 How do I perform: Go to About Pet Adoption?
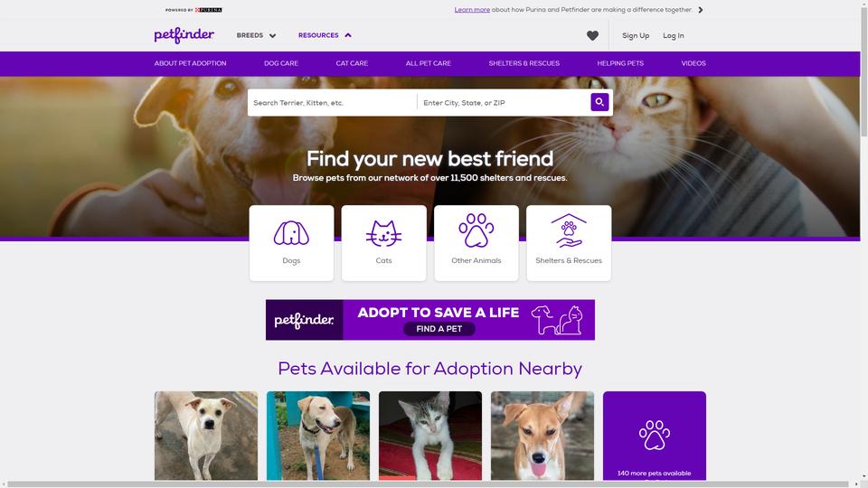[x=191, y=63]
